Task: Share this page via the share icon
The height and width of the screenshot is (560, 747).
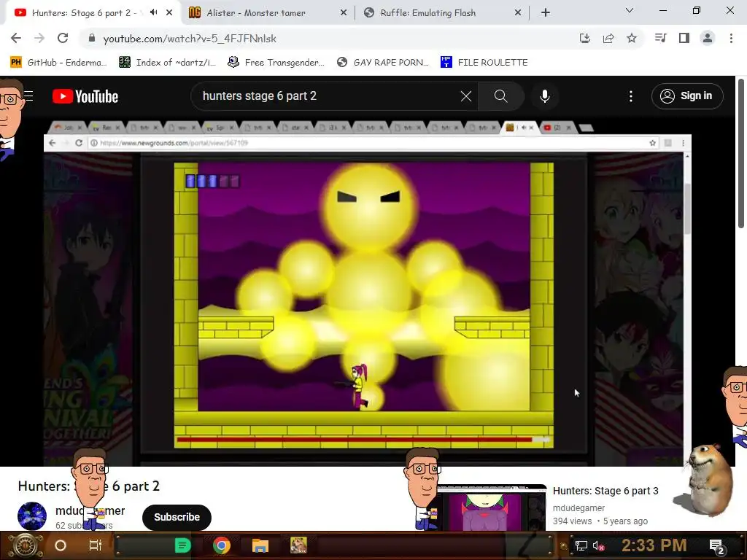Action: pyautogui.click(x=608, y=38)
